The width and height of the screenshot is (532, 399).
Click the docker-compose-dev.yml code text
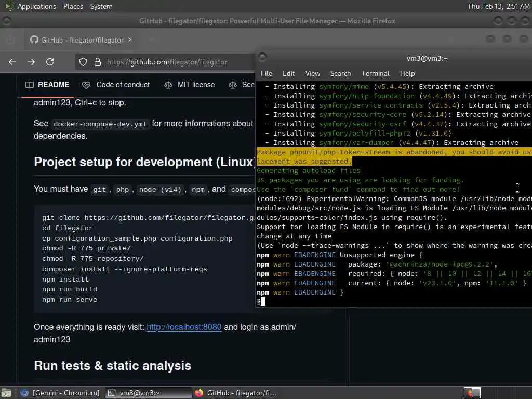click(x=100, y=124)
